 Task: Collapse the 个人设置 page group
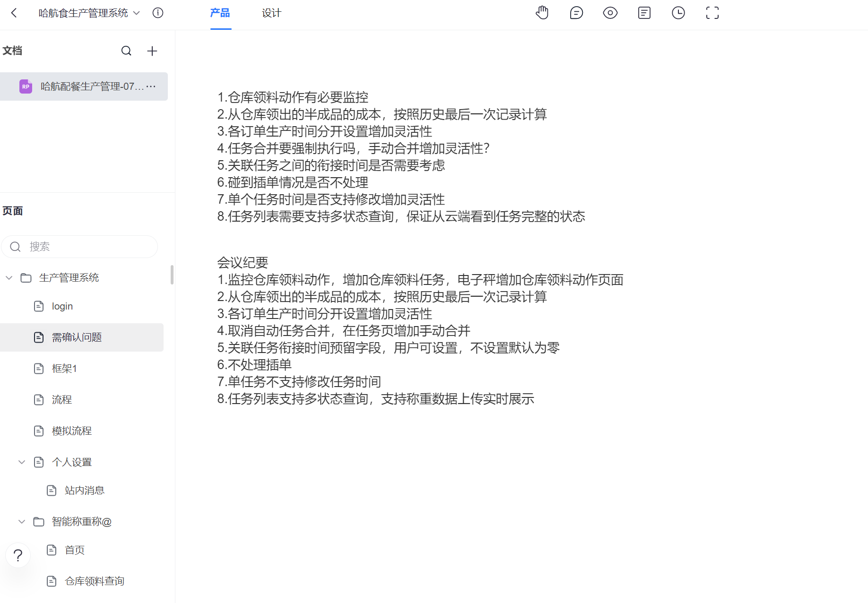tap(22, 462)
